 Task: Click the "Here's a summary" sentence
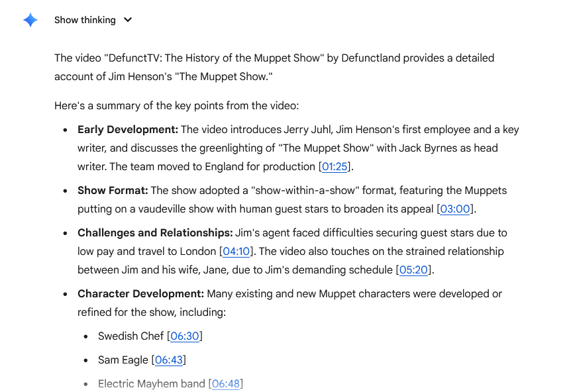tap(176, 106)
